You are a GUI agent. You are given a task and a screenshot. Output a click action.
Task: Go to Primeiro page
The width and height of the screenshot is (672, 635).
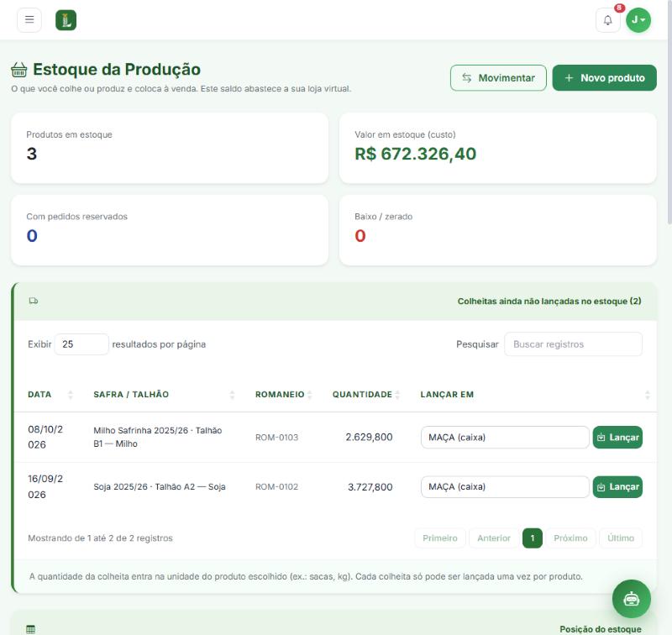click(x=440, y=538)
